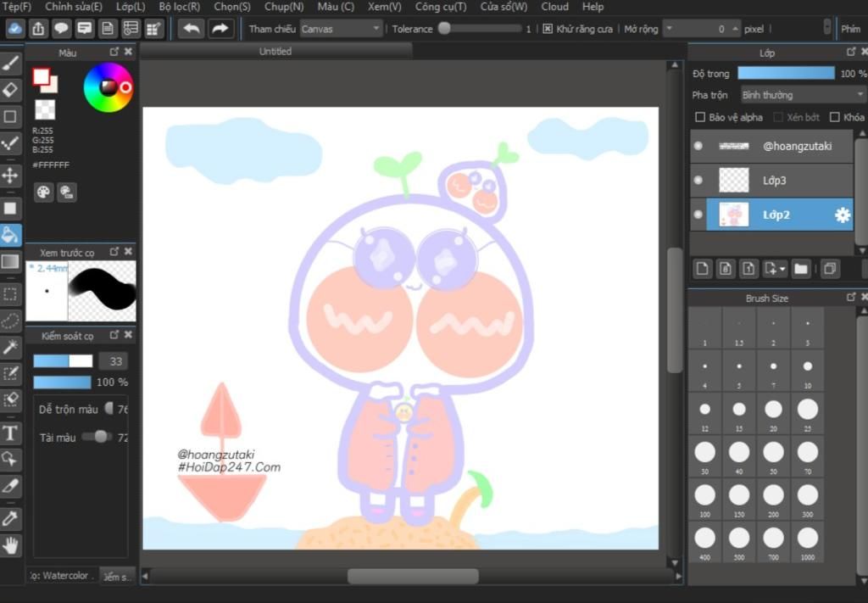Select the Bucket fill tool
868x603 pixels.
point(10,235)
